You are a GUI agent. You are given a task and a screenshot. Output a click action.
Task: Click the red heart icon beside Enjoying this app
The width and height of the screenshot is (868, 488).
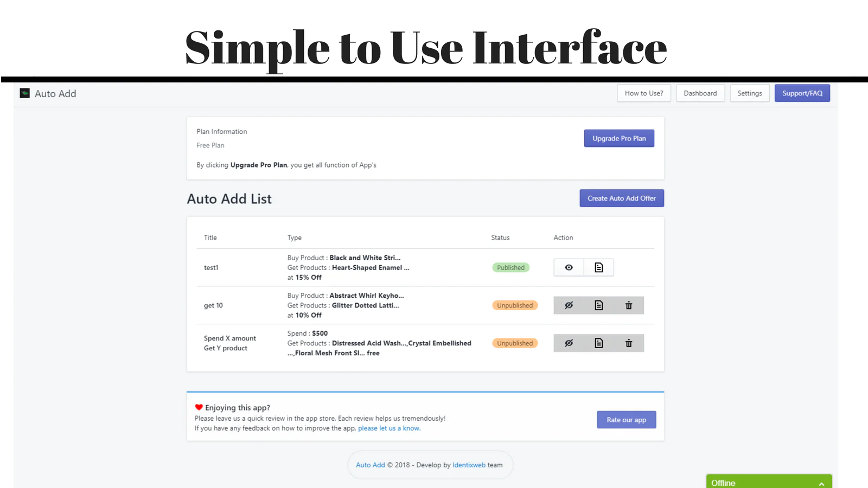199,407
